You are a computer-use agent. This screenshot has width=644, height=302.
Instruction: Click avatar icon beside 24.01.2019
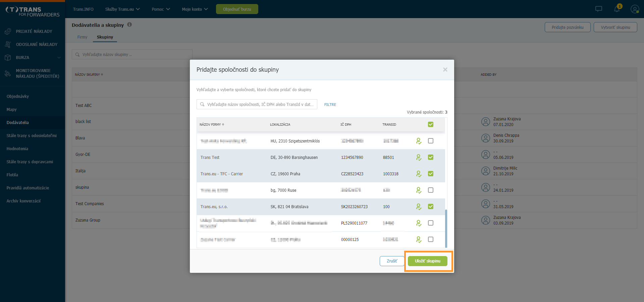click(x=485, y=187)
